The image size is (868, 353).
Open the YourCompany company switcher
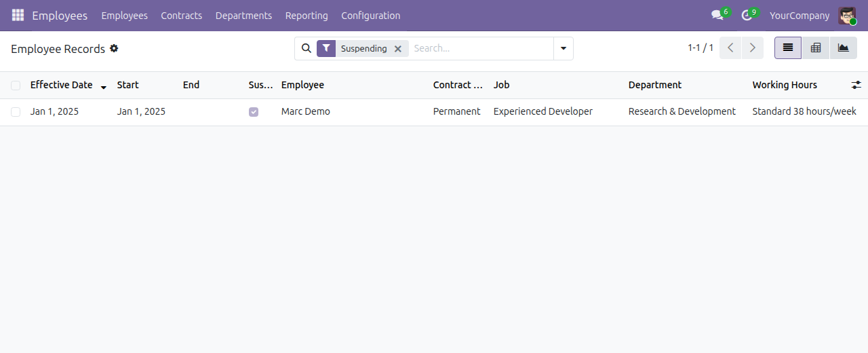point(800,15)
